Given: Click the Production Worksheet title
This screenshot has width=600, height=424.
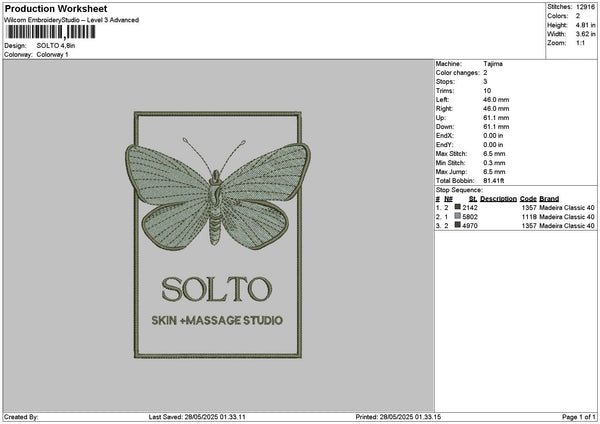Looking at the screenshot, I should pyautogui.click(x=56, y=8).
